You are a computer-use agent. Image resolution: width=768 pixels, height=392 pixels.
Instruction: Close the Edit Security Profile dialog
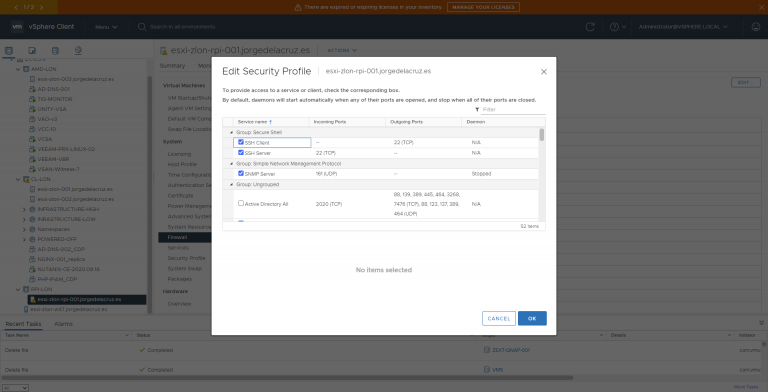pos(544,72)
